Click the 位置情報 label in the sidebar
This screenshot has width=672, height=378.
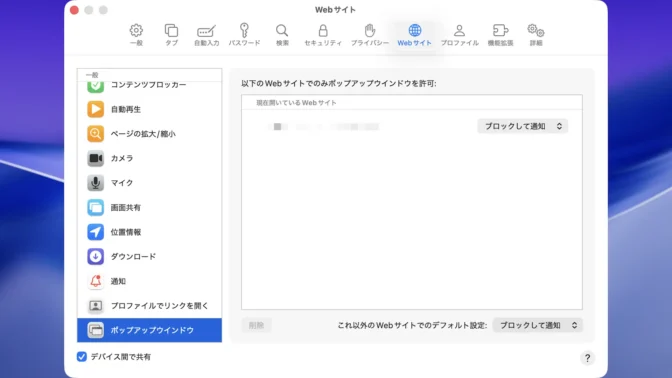tap(126, 232)
